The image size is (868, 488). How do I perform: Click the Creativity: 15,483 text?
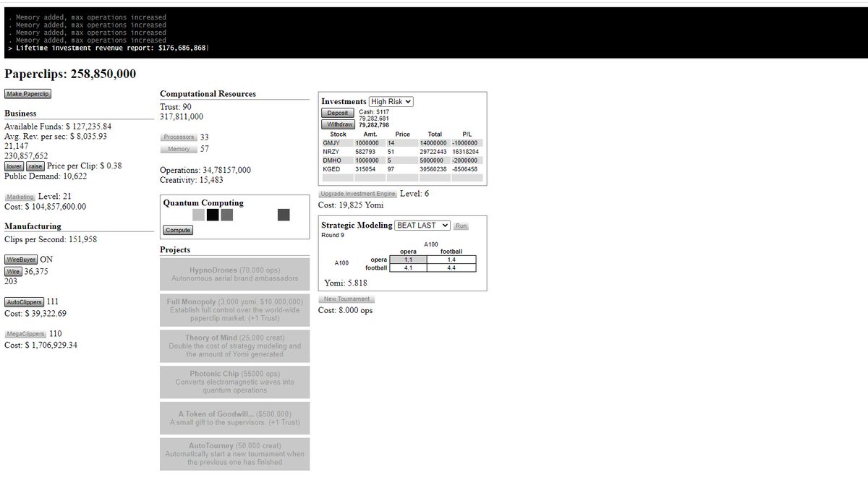coord(192,180)
